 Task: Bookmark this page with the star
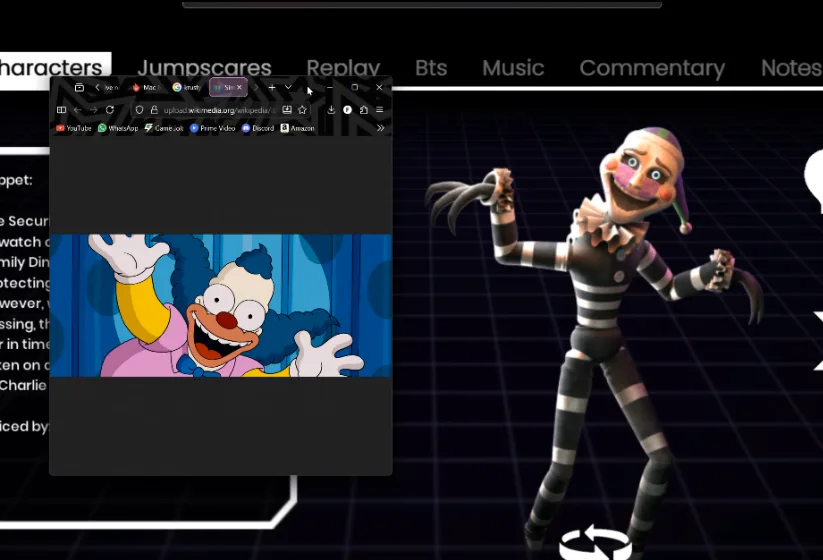tap(302, 110)
